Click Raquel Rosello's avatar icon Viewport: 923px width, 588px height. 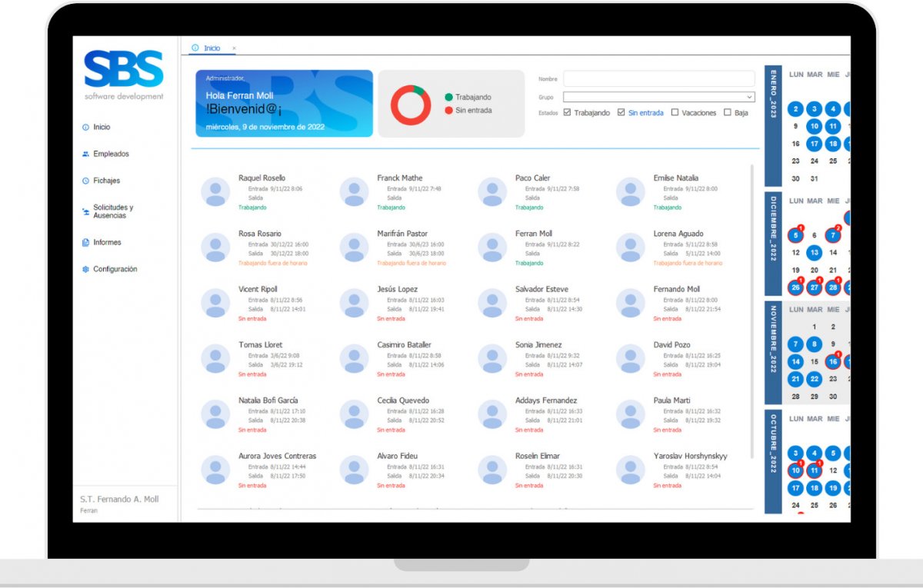[x=215, y=191]
